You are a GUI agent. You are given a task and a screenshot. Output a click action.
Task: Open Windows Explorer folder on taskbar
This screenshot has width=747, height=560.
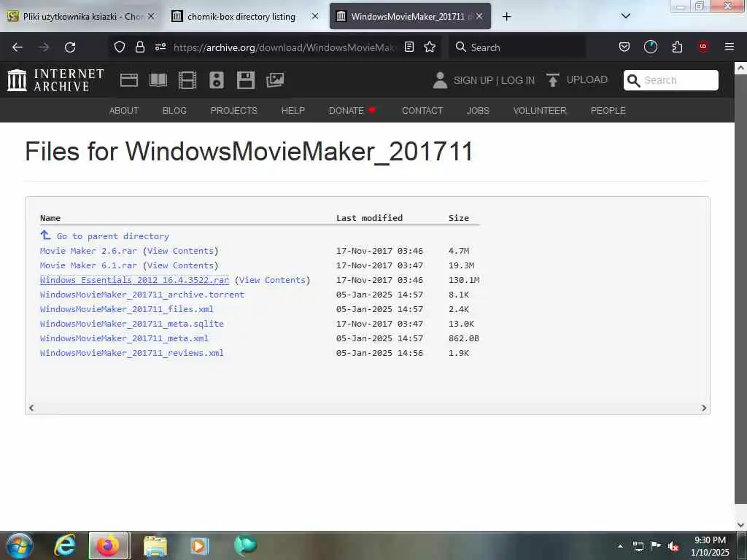[x=155, y=546]
